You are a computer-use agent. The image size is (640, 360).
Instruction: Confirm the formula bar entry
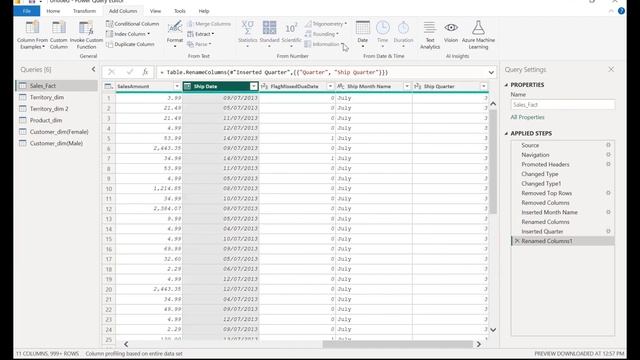pyautogui.click(x=129, y=72)
